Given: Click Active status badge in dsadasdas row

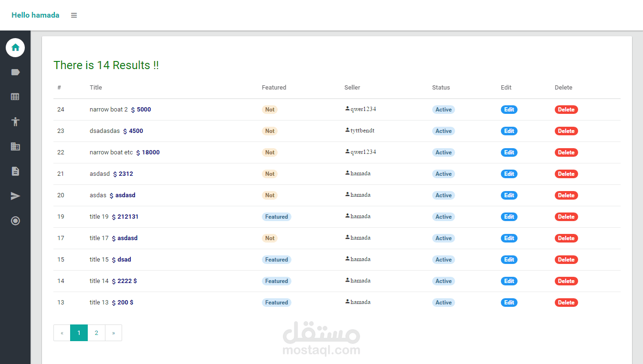Looking at the screenshot, I should click(444, 131).
